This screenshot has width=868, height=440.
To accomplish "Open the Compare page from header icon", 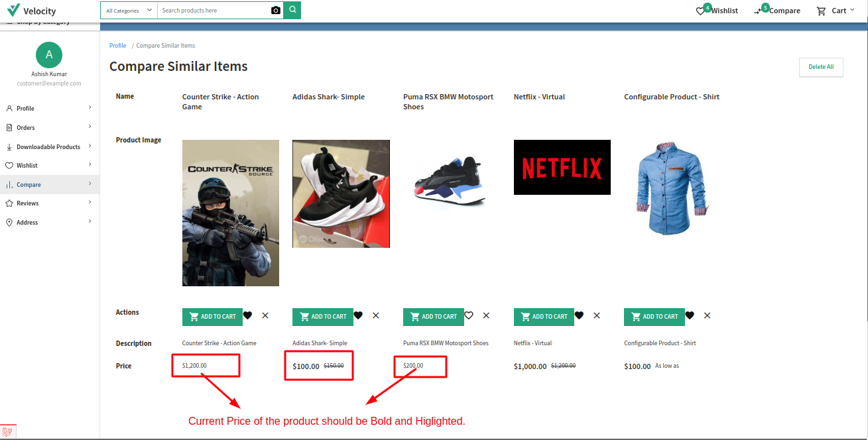I will point(758,11).
